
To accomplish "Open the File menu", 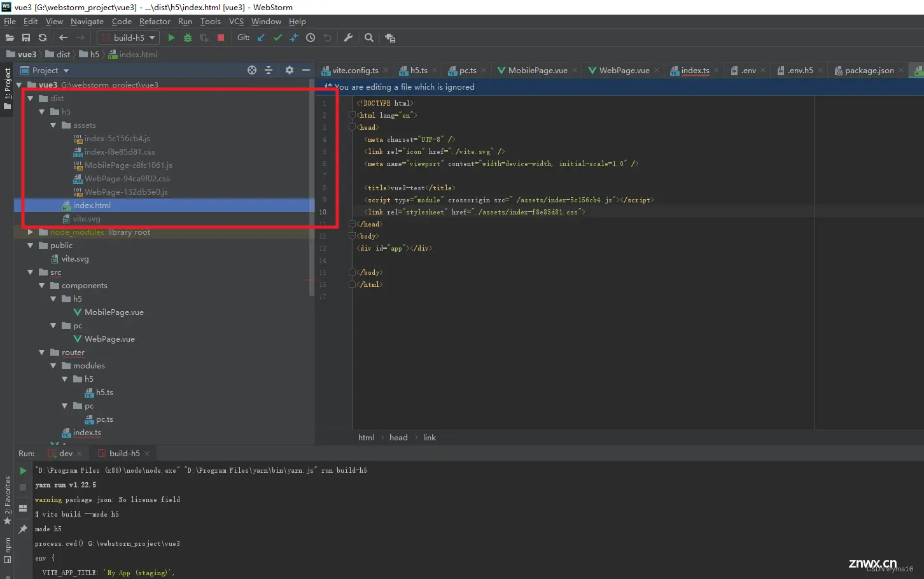I will 10,21.
